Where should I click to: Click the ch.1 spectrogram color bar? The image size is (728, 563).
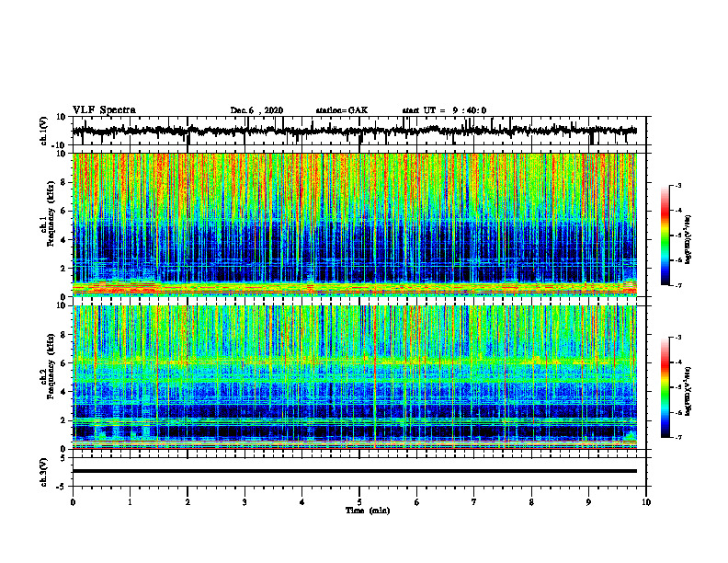tap(665, 236)
